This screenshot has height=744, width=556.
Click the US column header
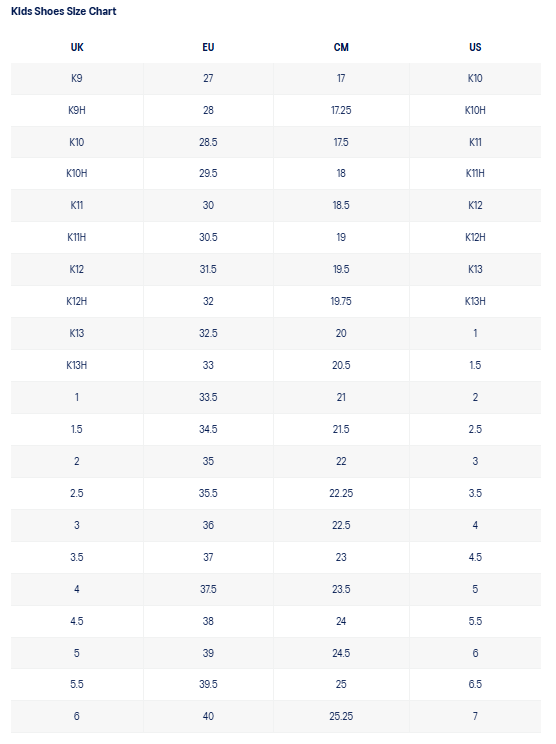click(x=475, y=47)
